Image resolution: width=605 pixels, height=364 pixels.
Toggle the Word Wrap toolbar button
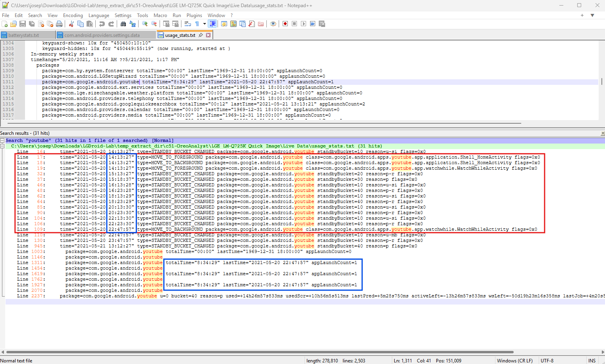tap(188, 24)
